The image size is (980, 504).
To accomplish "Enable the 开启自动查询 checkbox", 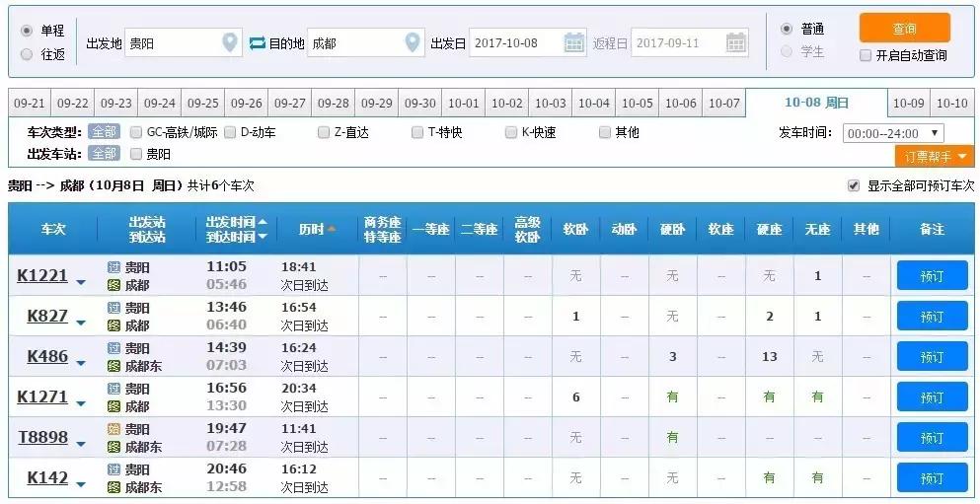I will tap(866, 55).
